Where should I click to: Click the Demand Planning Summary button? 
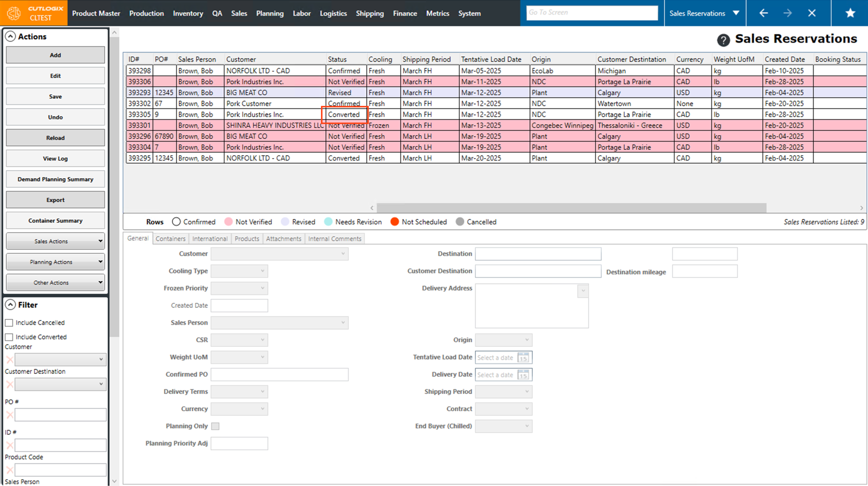point(55,179)
